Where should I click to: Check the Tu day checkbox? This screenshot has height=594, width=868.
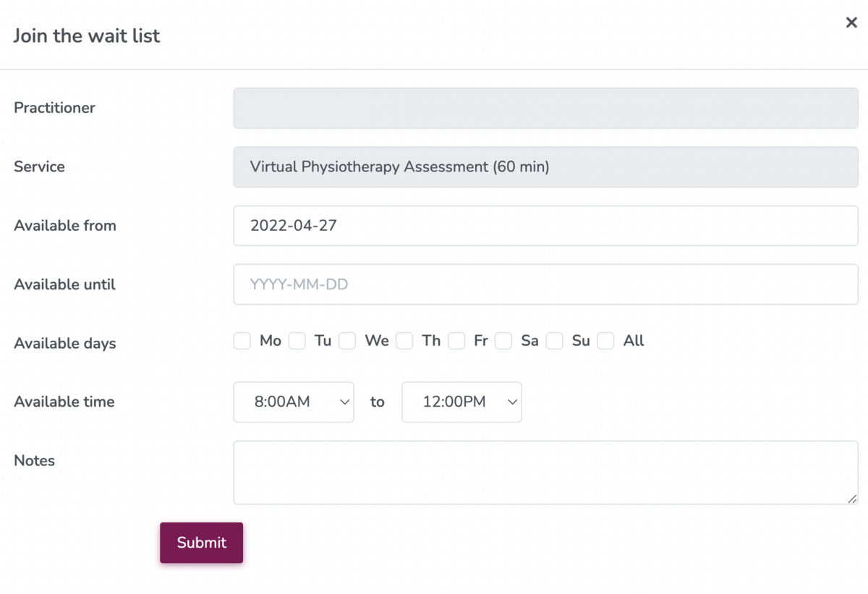tap(297, 341)
